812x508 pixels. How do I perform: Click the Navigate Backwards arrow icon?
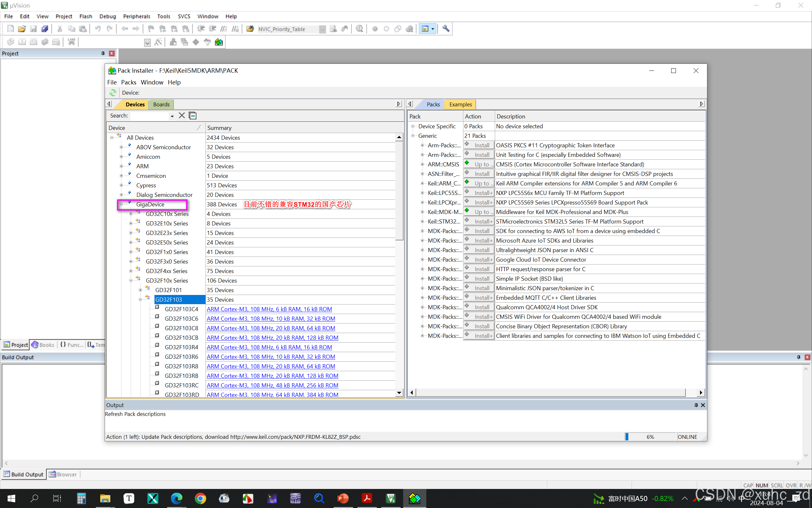[124, 29]
